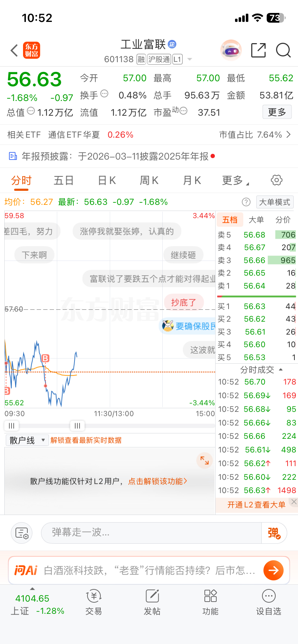Tap the info icon next to 换手
The width and height of the screenshot is (298, 644).
tap(104, 94)
